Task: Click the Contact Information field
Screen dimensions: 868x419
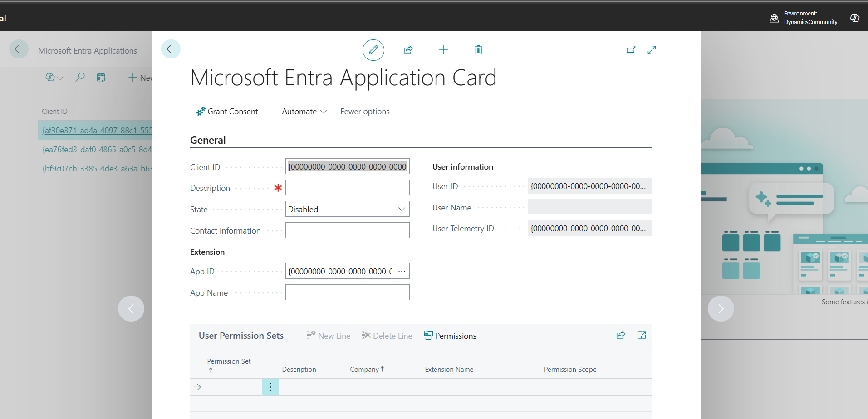Action: [347, 230]
